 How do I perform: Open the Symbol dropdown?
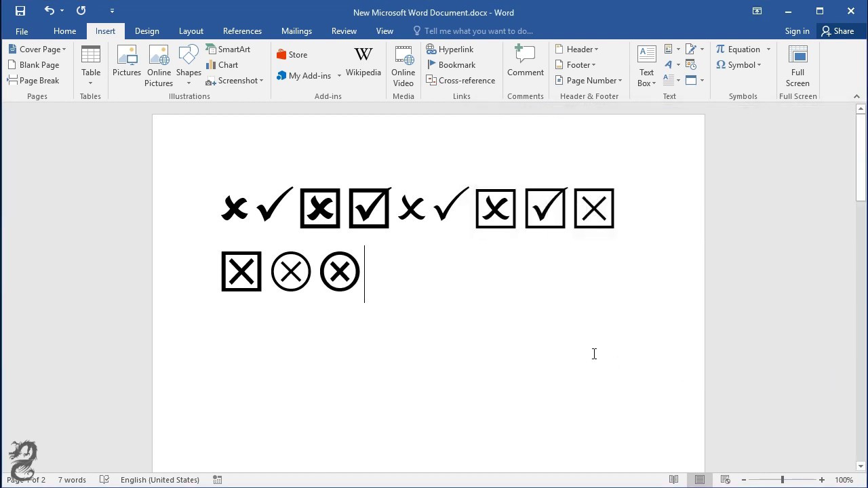(x=738, y=65)
